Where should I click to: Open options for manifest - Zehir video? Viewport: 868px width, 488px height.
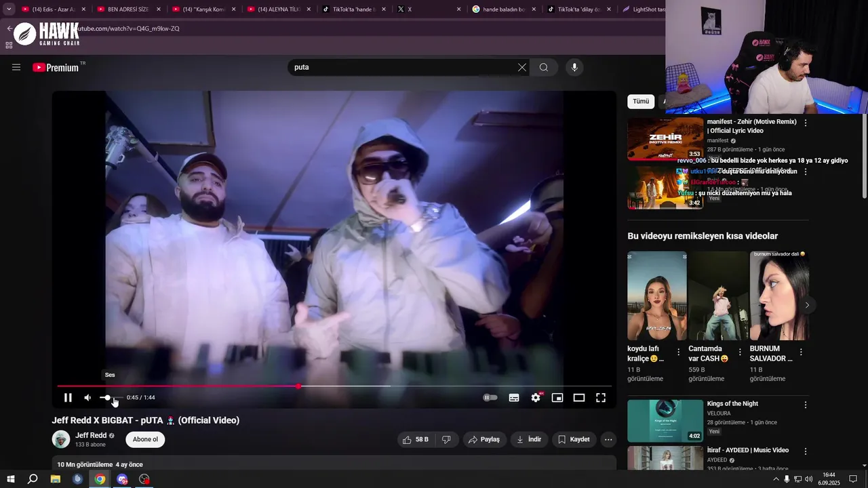[x=806, y=123]
